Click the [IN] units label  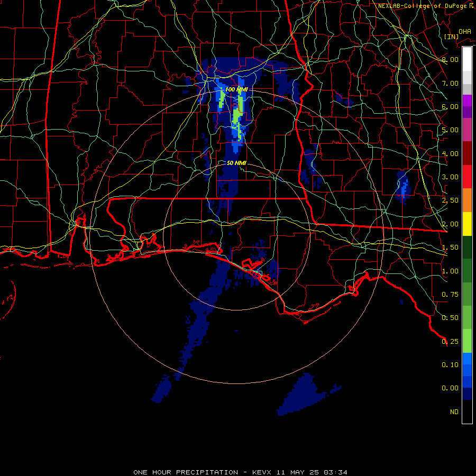pos(451,36)
